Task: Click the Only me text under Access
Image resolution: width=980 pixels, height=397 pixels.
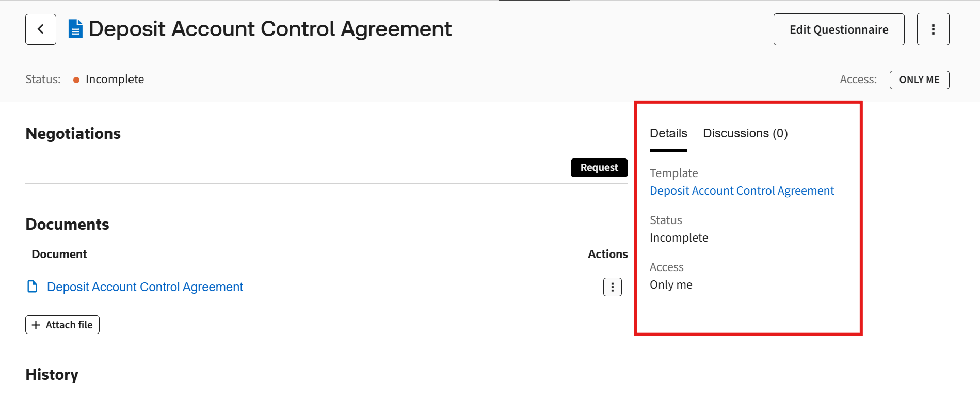Action: (670, 284)
